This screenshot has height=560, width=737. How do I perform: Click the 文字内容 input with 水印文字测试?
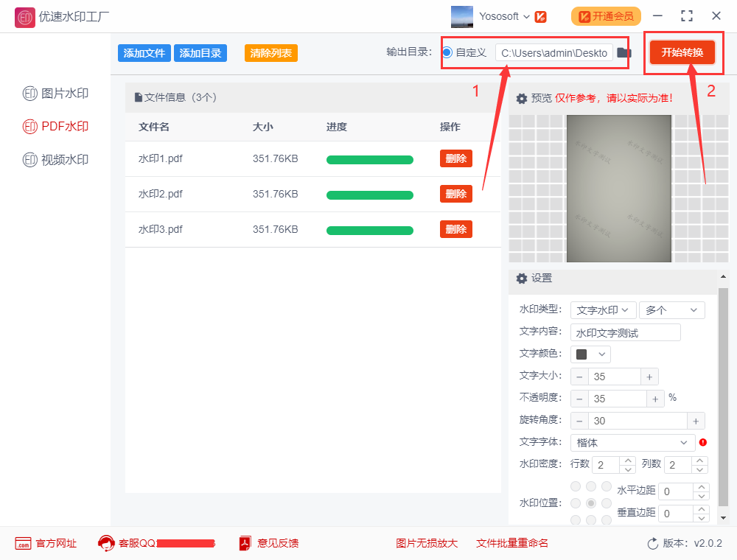(625, 332)
